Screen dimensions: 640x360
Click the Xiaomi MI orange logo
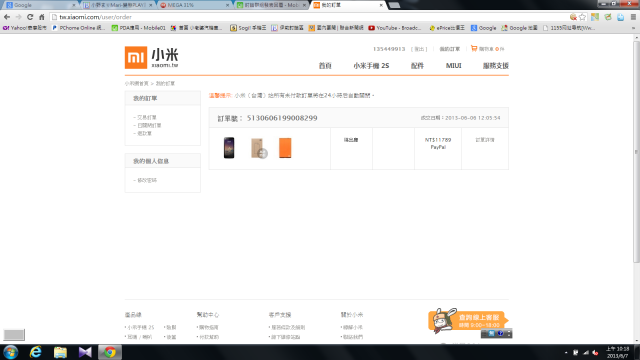tap(136, 57)
